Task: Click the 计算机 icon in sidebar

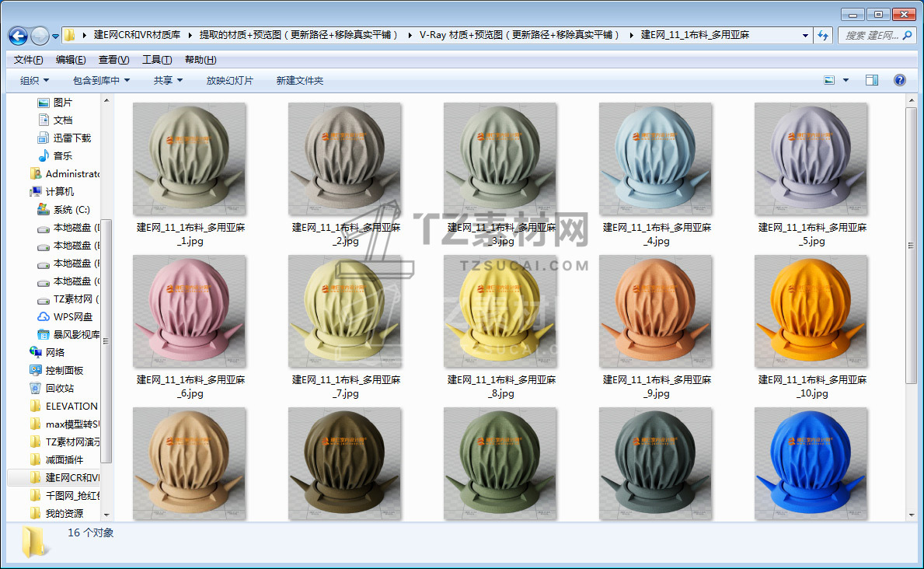Action: [36, 192]
